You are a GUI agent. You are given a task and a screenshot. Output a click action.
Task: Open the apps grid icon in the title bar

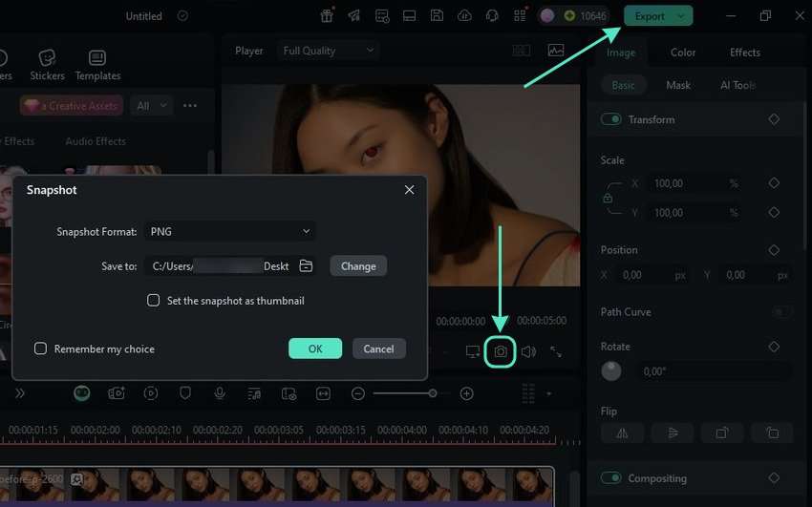520,16
